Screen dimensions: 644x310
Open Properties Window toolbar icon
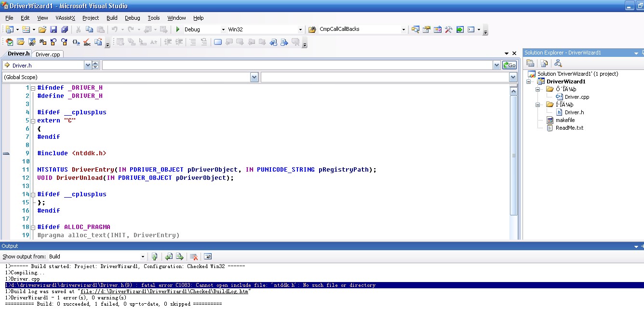pos(427,29)
